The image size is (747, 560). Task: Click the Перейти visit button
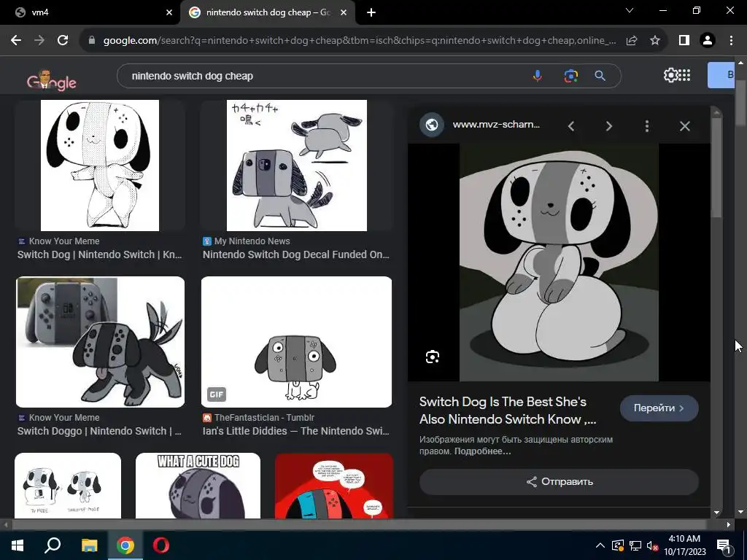pyautogui.click(x=659, y=408)
